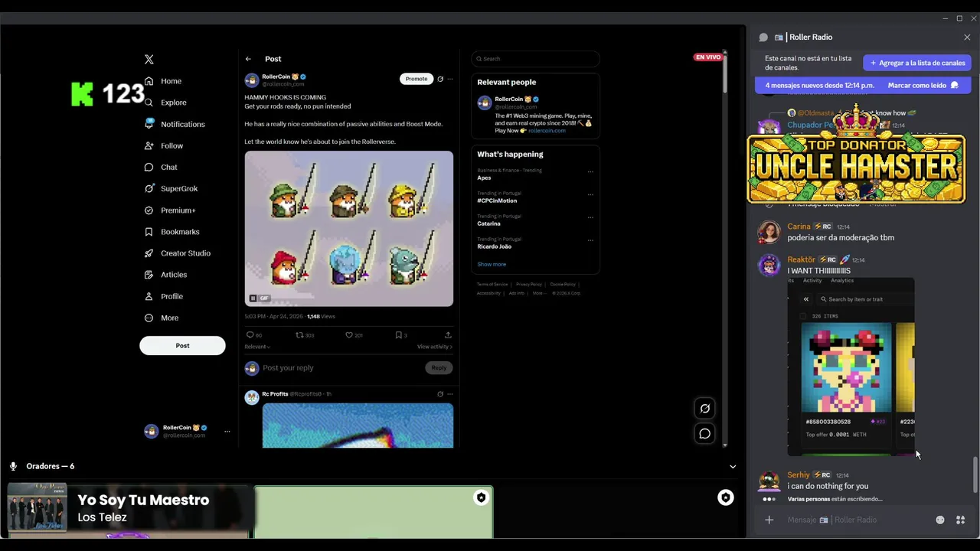Click Serhiy's username in chat
The height and width of the screenshot is (551, 980).
click(799, 475)
